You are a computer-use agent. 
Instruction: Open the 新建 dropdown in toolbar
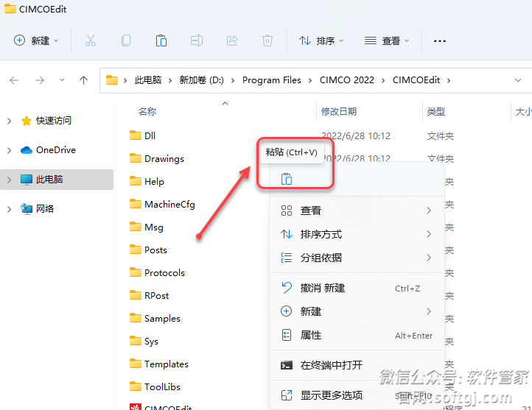pyautogui.click(x=36, y=40)
